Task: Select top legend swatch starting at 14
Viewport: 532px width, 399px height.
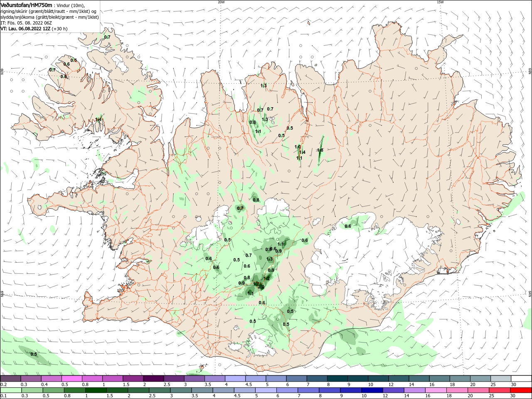Action: [x=419, y=378]
